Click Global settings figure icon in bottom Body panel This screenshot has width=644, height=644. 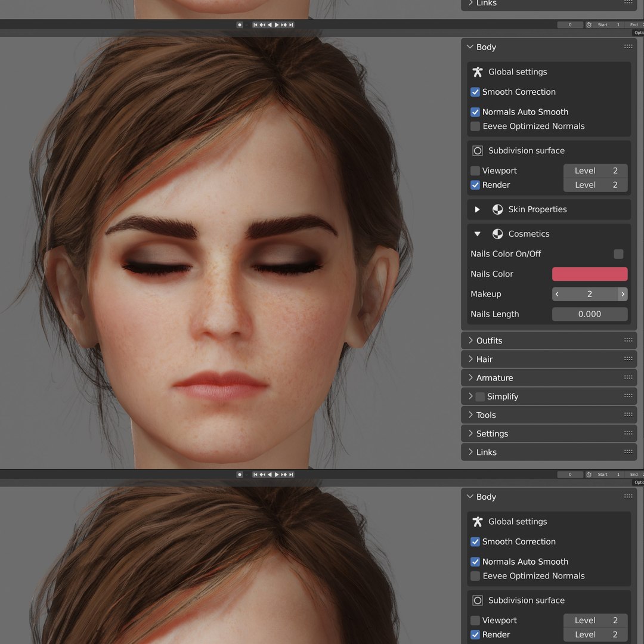click(x=477, y=522)
